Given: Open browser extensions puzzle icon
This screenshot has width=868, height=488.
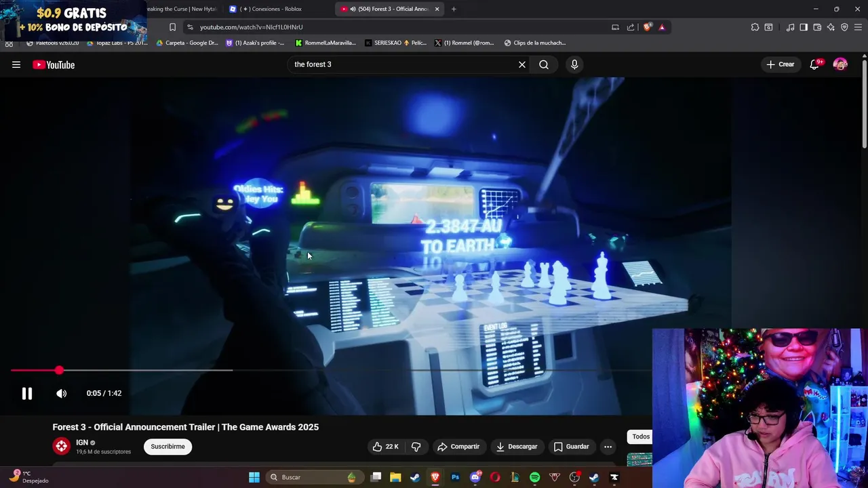Looking at the screenshot, I should coord(755,27).
